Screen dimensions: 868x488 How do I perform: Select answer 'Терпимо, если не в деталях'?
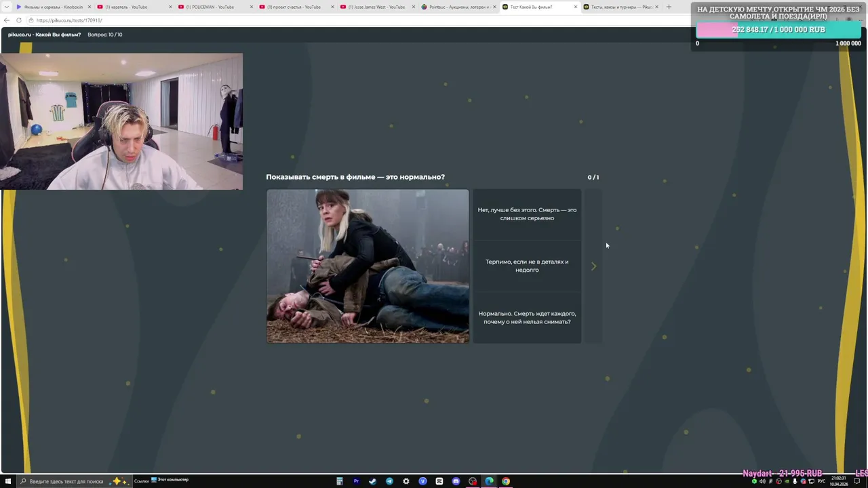click(x=527, y=266)
